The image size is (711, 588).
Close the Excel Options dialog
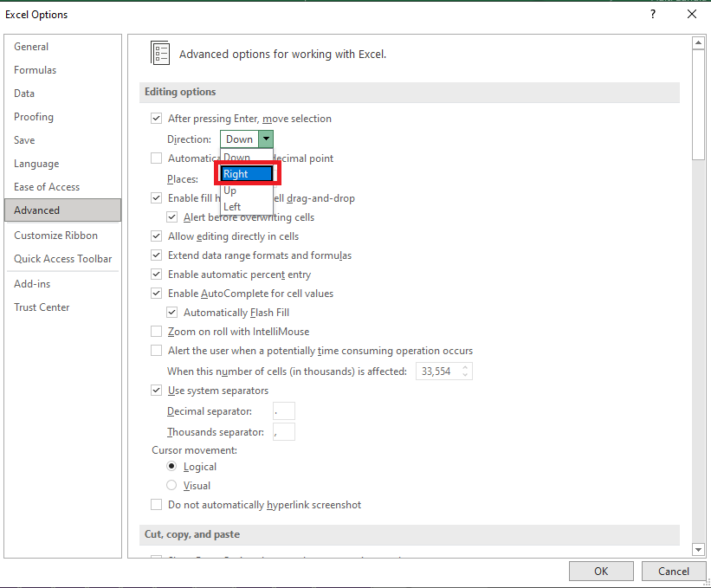691,14
